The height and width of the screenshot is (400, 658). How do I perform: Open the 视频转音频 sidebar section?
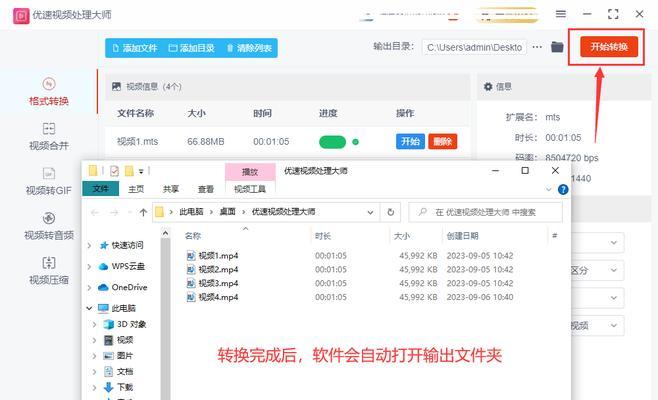click(x=49, y=227)
